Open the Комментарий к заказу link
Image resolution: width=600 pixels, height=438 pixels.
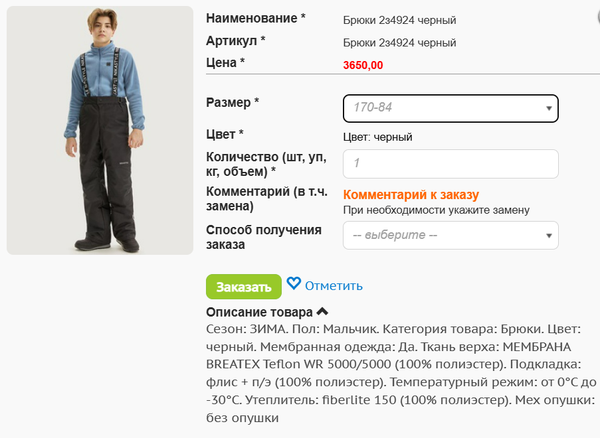[x=411, y=195]
